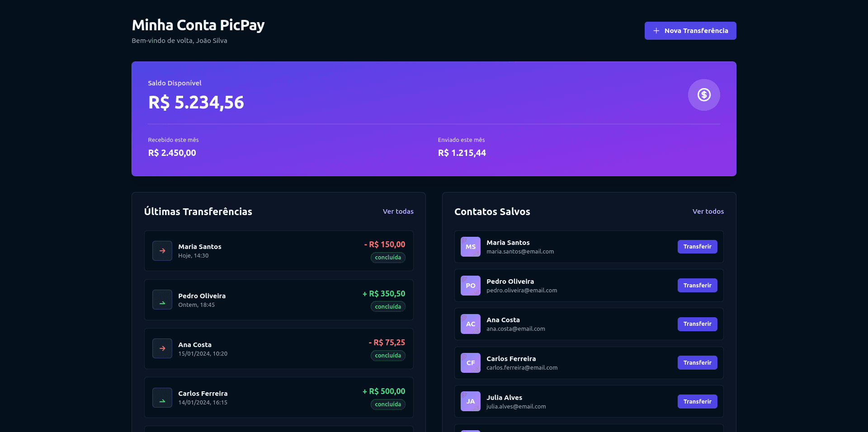Click the AC avatar for Ana Costa
This screenshot has width=868, height=432.
point(471,324)
